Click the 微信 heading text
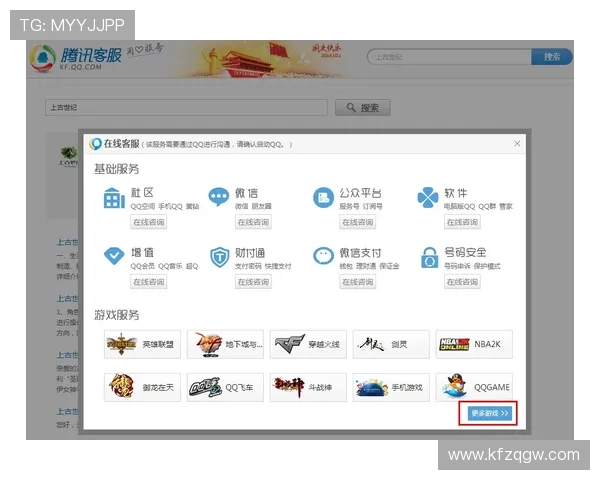This screenshot has height=480, width=600. point(246,193)
